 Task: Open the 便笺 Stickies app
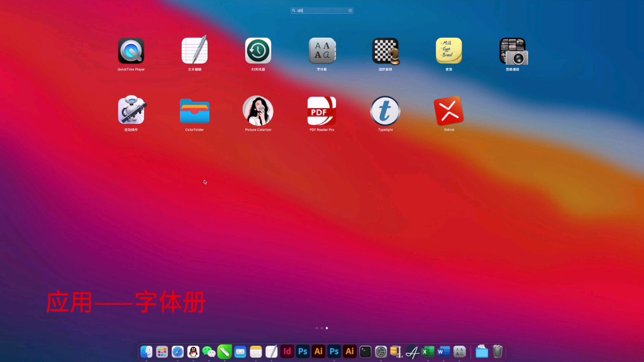pos(449,51)
